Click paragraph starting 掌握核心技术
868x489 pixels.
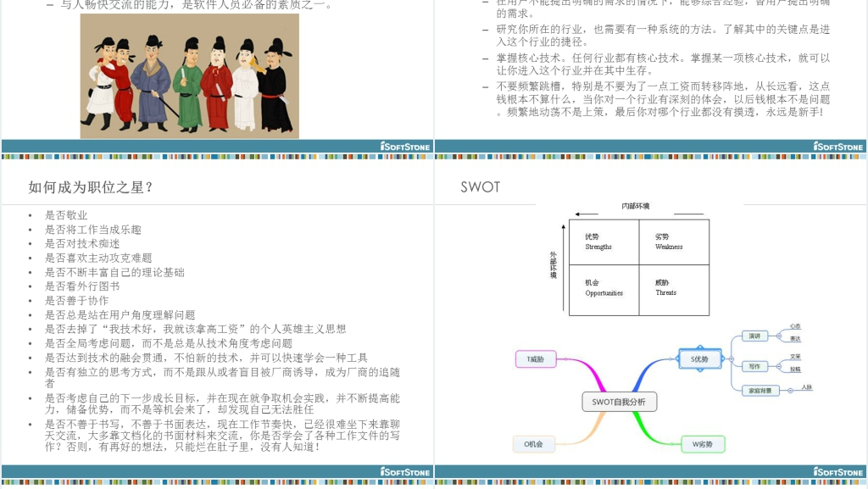pyautogui.click(x=663, y=64)
